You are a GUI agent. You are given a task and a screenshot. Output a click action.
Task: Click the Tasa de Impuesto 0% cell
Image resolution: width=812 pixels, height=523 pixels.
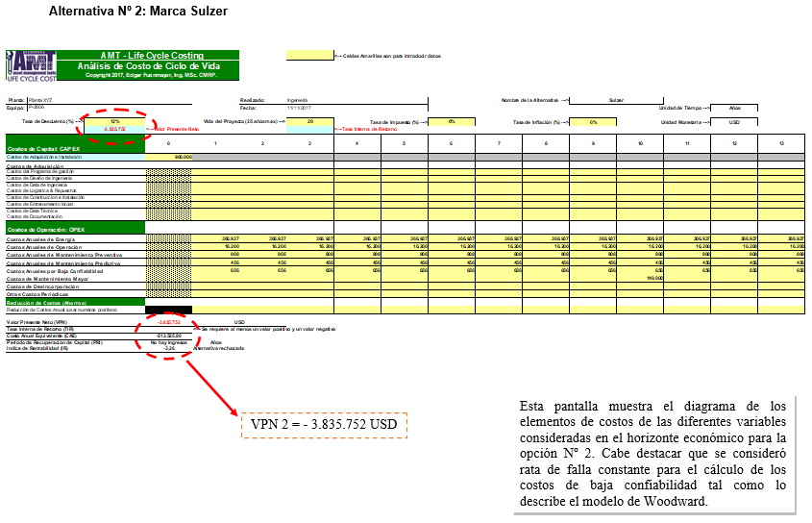(x=452, y=122)
